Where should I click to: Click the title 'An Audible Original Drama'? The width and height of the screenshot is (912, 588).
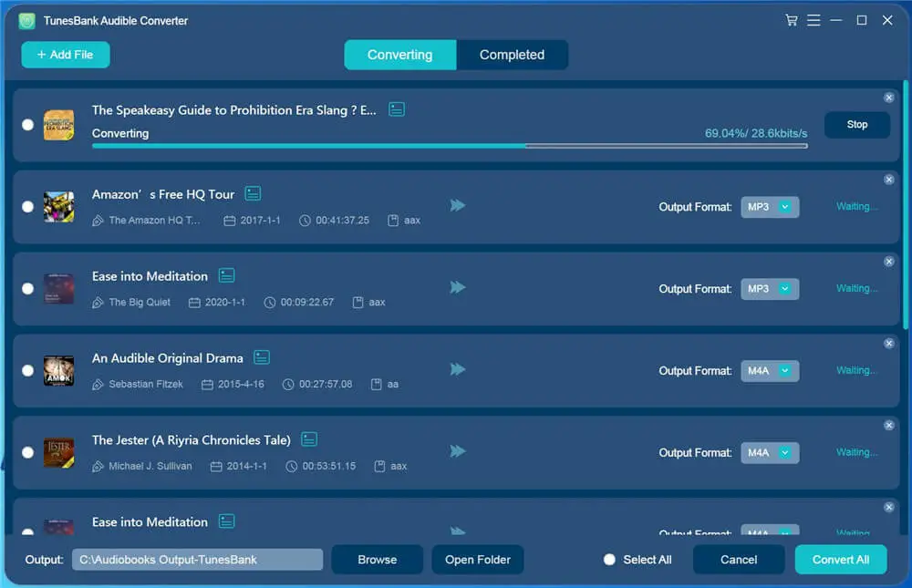pyautogui.click(x=168, y=358)
